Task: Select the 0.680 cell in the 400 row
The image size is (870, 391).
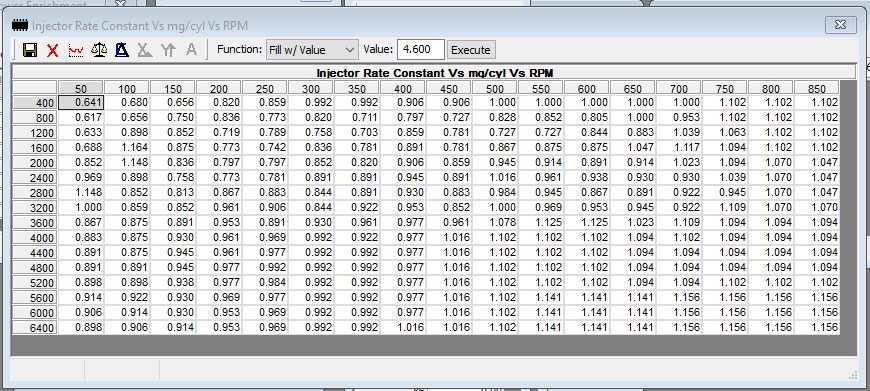Action: (x=127, y=103)
